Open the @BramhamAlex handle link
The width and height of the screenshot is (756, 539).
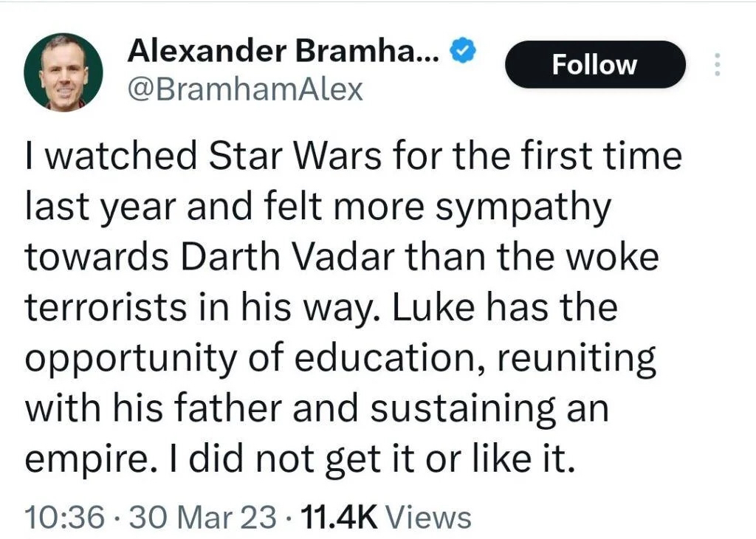(x=245, y=89)
